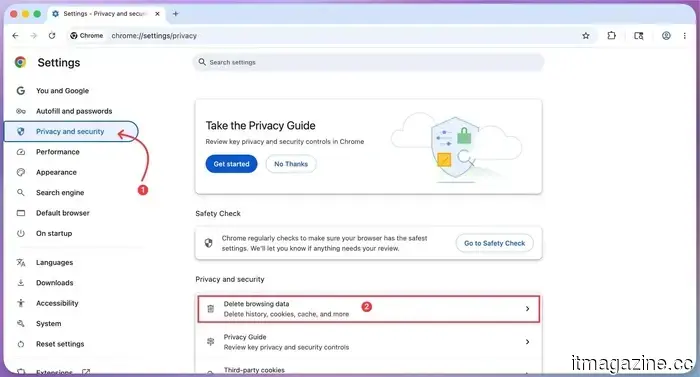Open Downloads settings
Viewport: 700px width, 377px height.
[x=54, y=283]
